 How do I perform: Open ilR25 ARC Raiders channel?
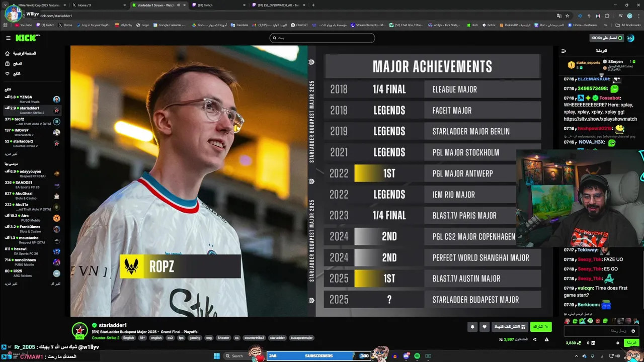(x=32, y=273)
